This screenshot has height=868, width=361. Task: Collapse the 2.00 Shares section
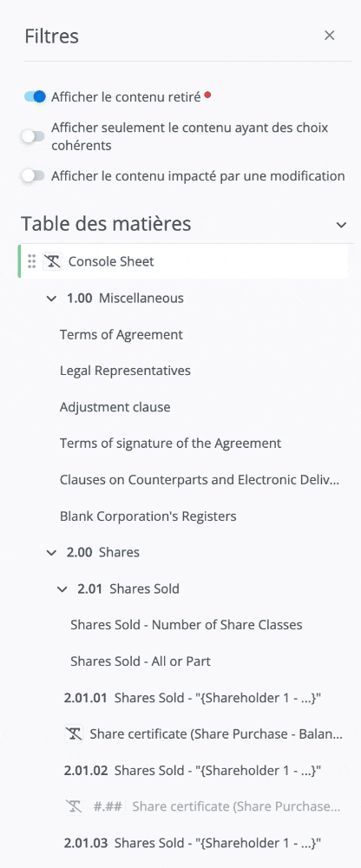(x=51, y=552)
